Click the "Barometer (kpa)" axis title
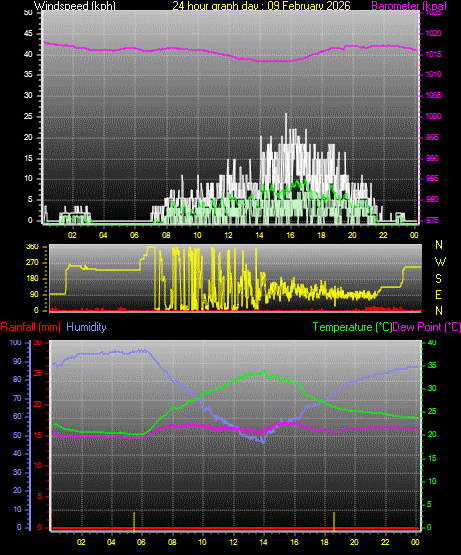The width and height of the screenshot is (461, 555). click(x=409, y=6)
